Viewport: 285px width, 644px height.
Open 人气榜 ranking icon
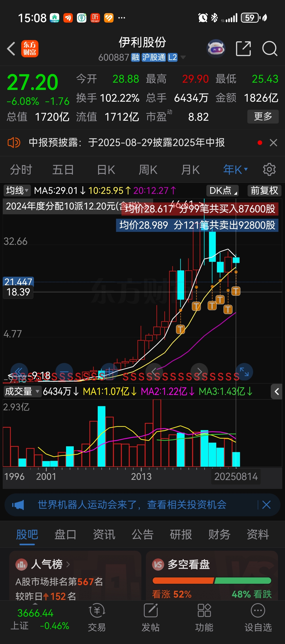click(x=21, y=565)
